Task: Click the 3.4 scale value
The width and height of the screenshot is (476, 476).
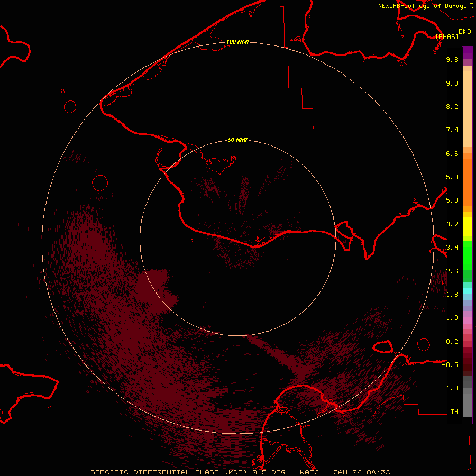Action: click(x=452, y=248)
